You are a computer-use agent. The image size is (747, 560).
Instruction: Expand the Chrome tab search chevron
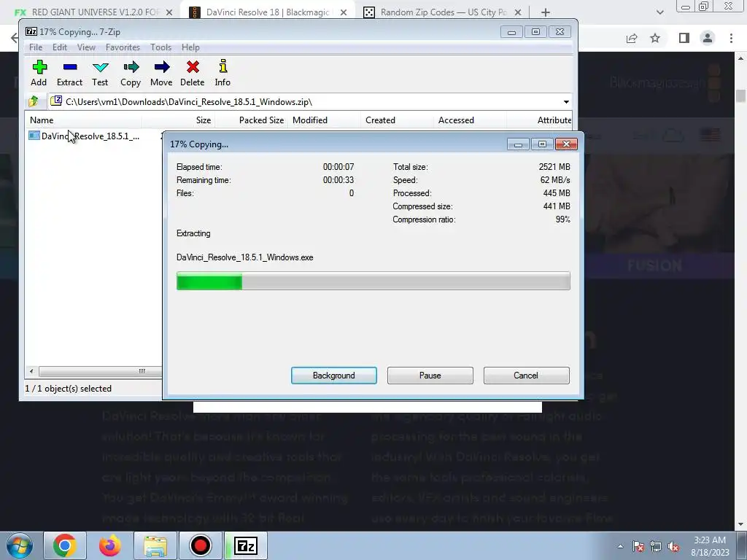coord(659,12)
